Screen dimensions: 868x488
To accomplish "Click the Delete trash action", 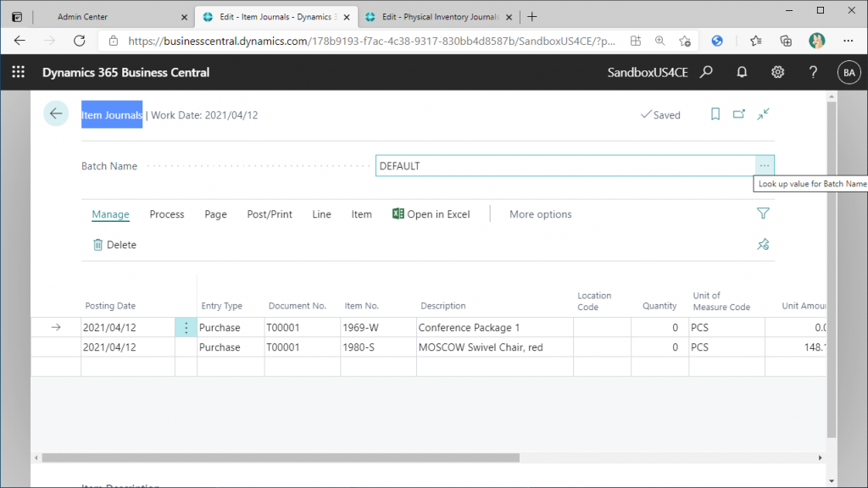I will point(114,245).
